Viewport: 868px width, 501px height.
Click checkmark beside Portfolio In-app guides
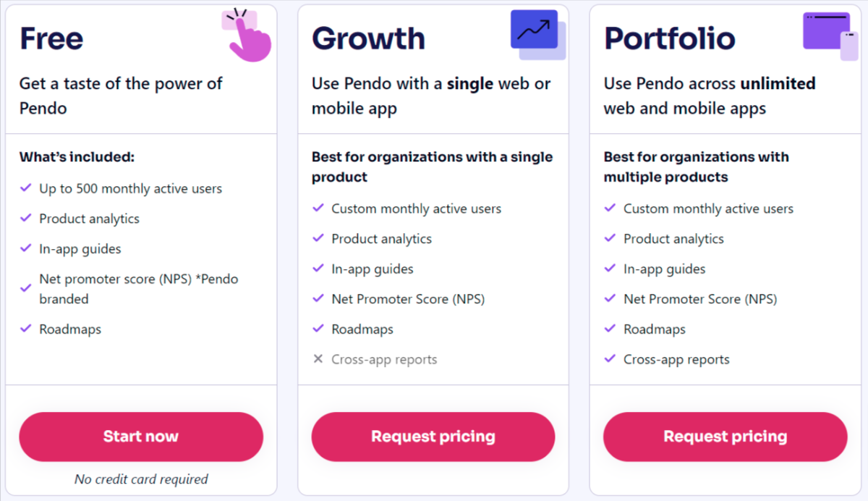coord(610,269)
